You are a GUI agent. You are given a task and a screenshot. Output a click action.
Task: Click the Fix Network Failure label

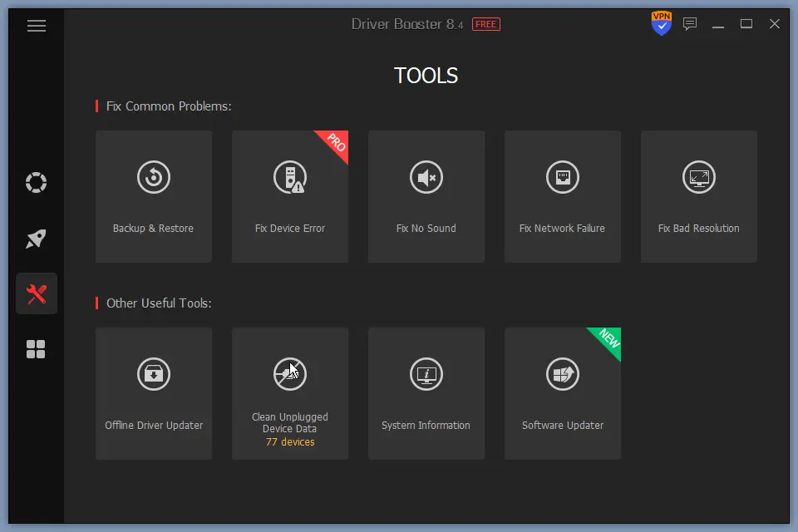563,228
